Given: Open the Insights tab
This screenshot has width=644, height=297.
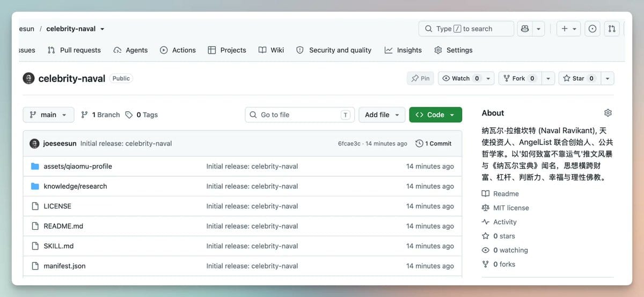Looking at the screenshot, I should [403, 50].
